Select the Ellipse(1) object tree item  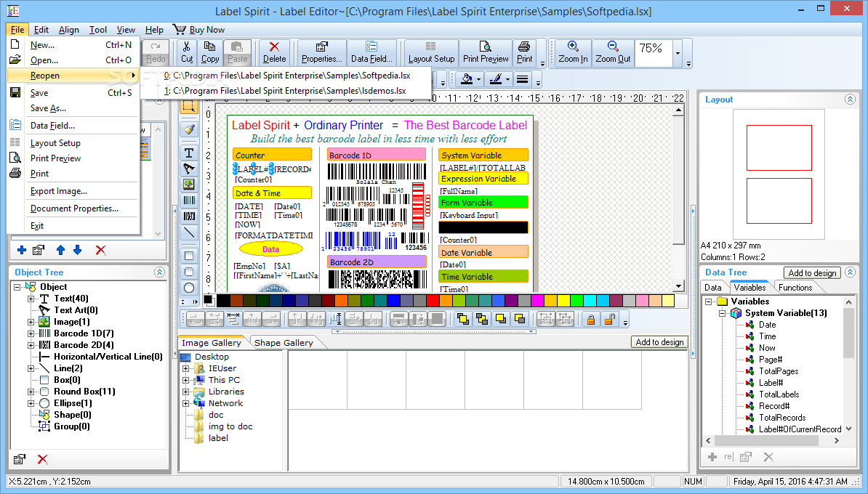[73, 403]
